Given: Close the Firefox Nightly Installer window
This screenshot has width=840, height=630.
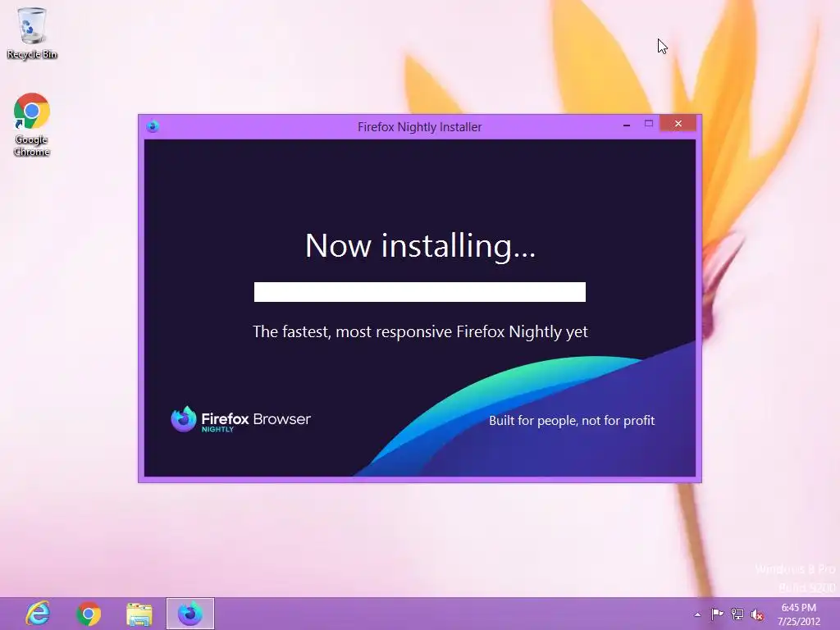Looking at the screenshot, I should (x=678, y=124).
